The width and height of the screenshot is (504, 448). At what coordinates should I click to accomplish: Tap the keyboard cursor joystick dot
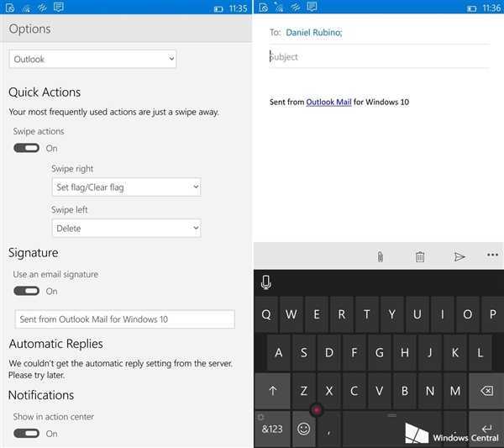[317, 409]
